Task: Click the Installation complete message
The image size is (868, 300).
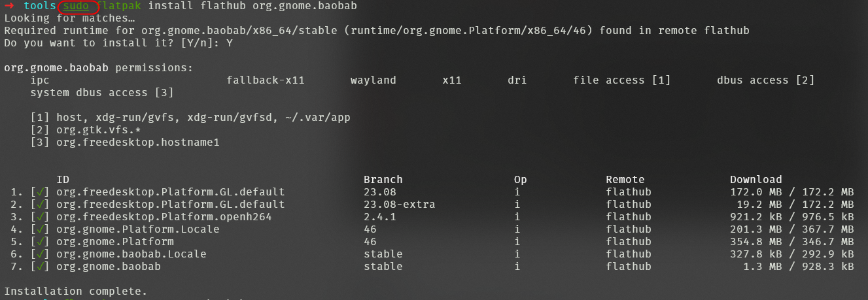Action: (76, 292)
